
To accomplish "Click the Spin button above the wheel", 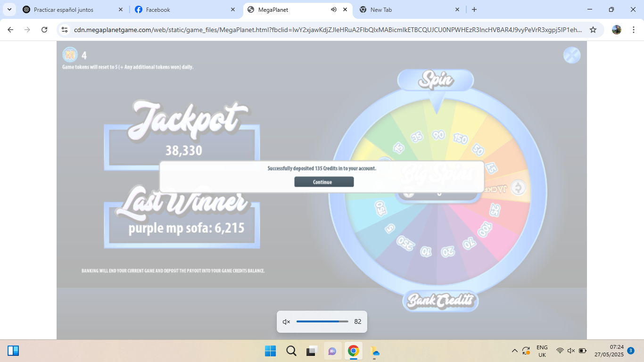I will (x=436, y=80).
